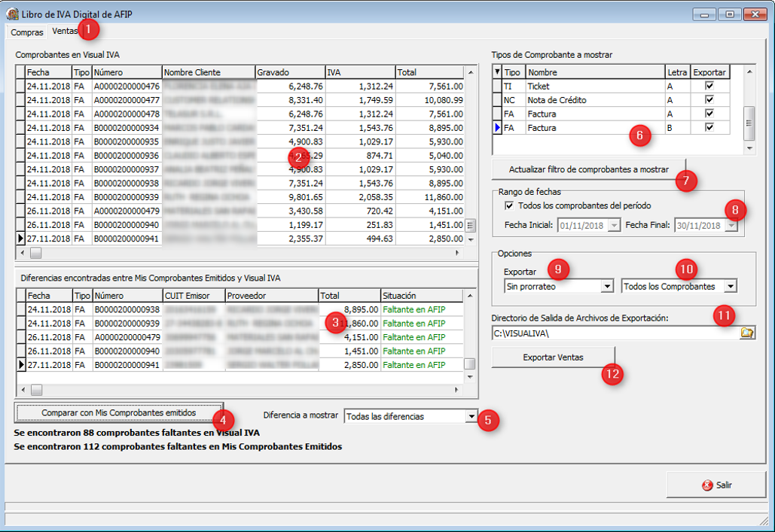Toggle Todos los comprobantes del período checkbox

(x=510, y=205)
